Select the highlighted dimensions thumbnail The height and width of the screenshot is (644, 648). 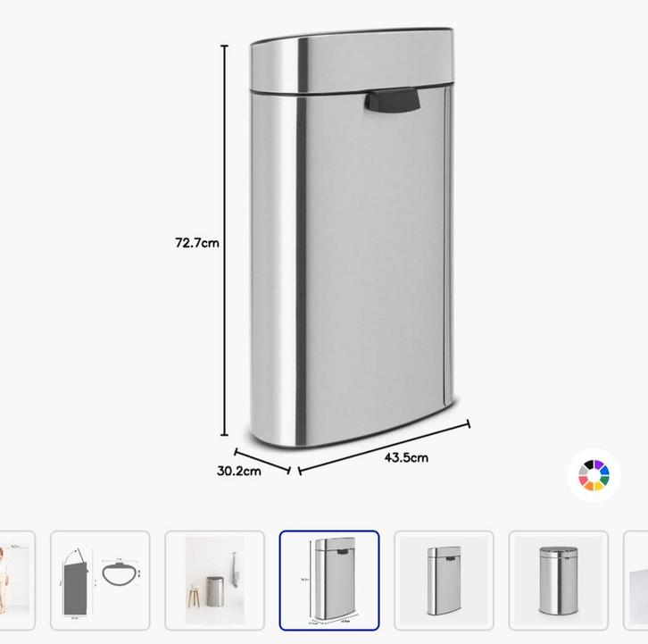point(329,581)
